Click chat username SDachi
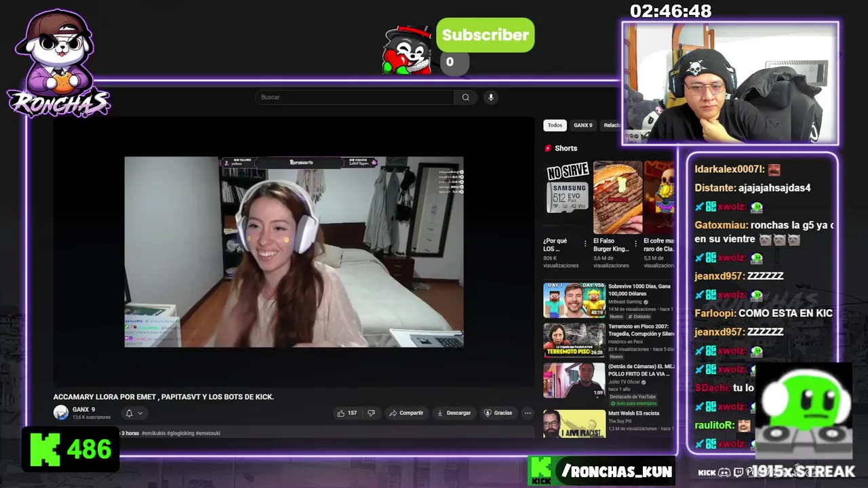The height and width of the screenshot is (488, 868). coord(712,388)
